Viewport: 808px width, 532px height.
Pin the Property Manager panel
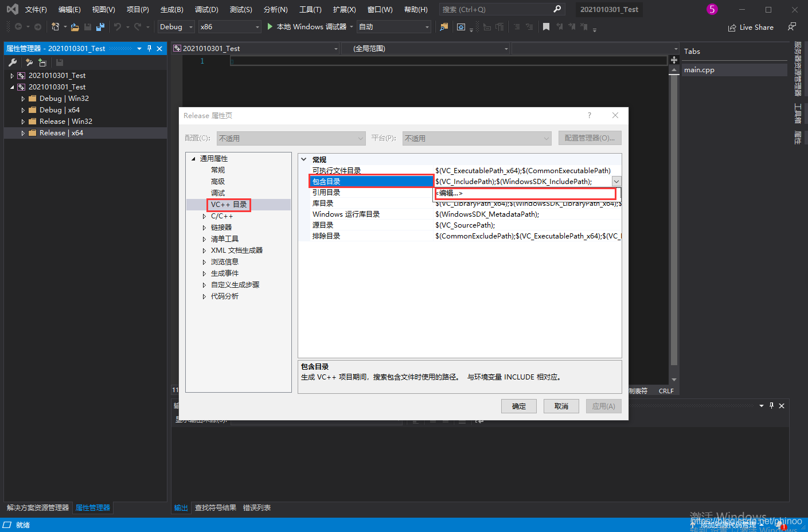click(x=149, y=49)
